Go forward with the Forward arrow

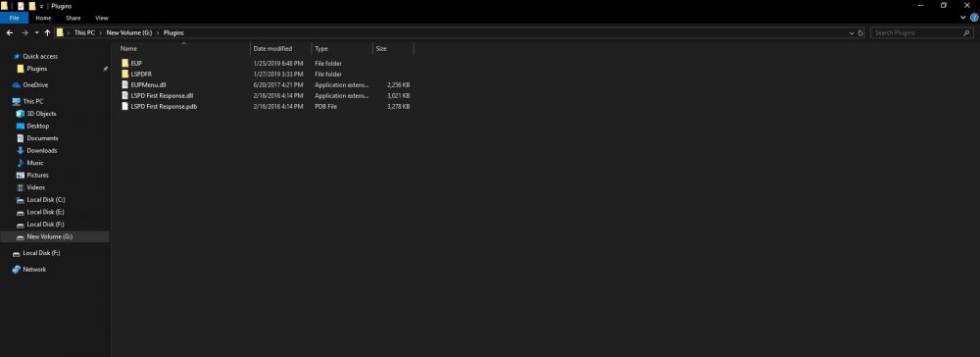tap(24, 32)
